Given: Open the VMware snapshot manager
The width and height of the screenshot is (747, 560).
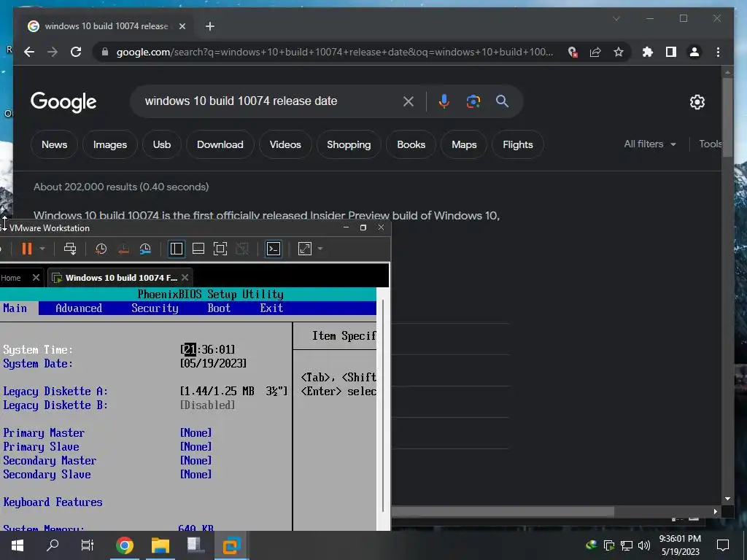Looking at the screenshot, I should [145, 249].
